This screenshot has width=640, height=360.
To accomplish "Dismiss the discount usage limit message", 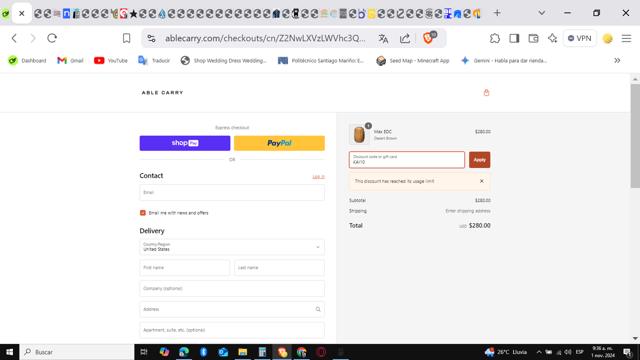I will [x=482, y=181].
